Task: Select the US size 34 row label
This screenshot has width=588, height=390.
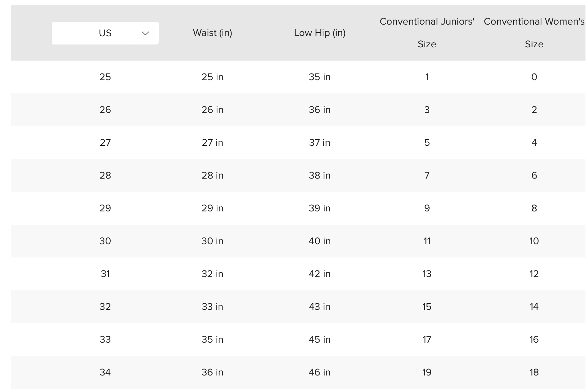Action: tap(105, 372)
